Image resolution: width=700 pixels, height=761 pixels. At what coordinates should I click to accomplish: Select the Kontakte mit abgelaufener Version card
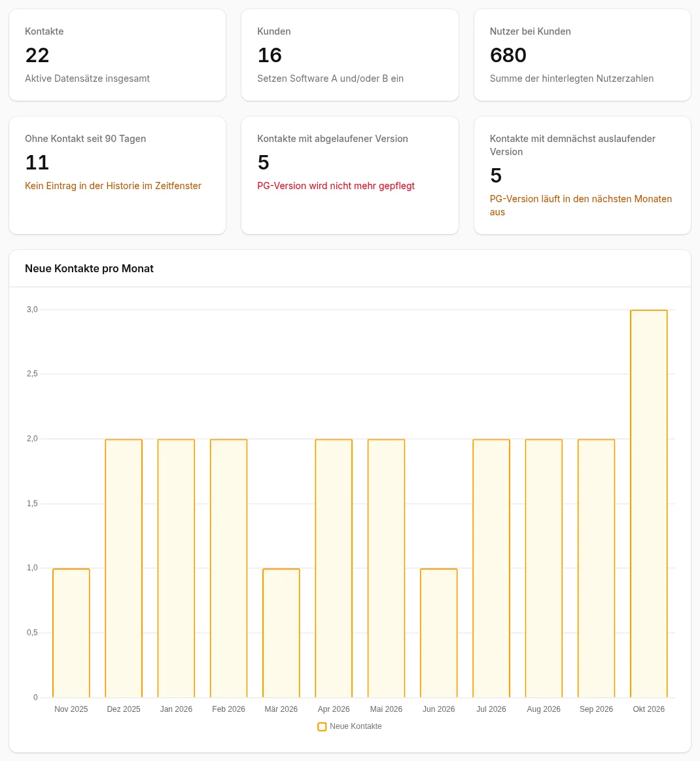click(350, 175)
